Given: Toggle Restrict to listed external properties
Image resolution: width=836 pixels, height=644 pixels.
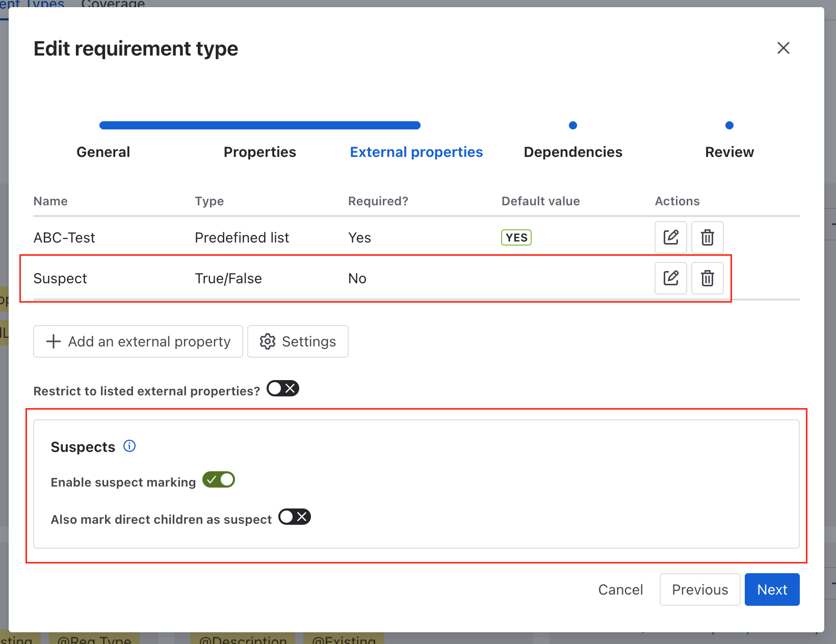Looking at the screenshot, I should click(x=283, y=389).
